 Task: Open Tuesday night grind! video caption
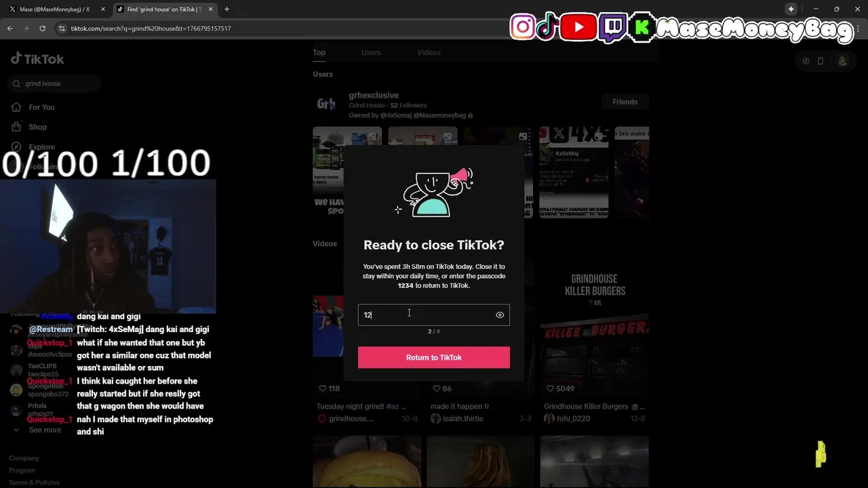pos(361,407)
